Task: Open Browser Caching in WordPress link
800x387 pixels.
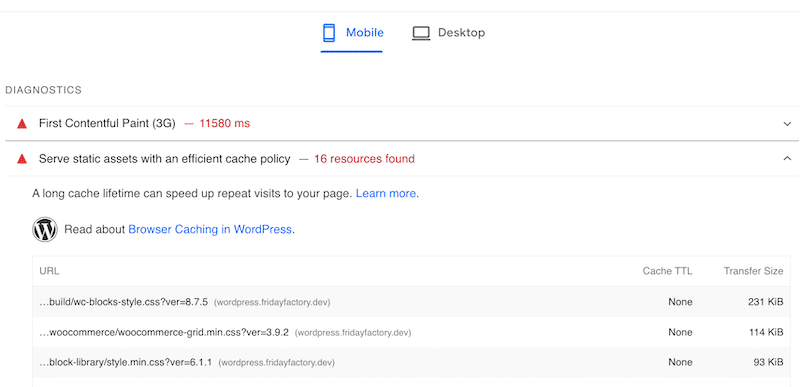Action: click(x=210, y=229)
